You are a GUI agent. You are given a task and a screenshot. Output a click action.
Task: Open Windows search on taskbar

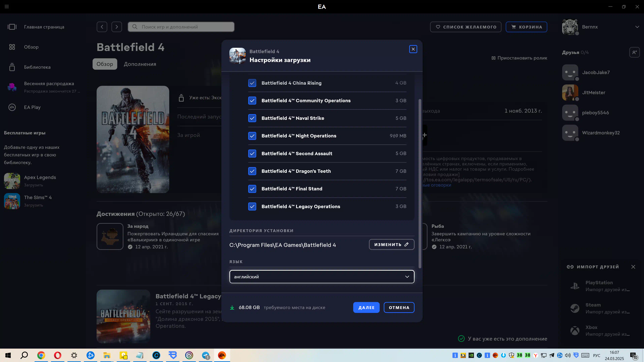point(24,355)
